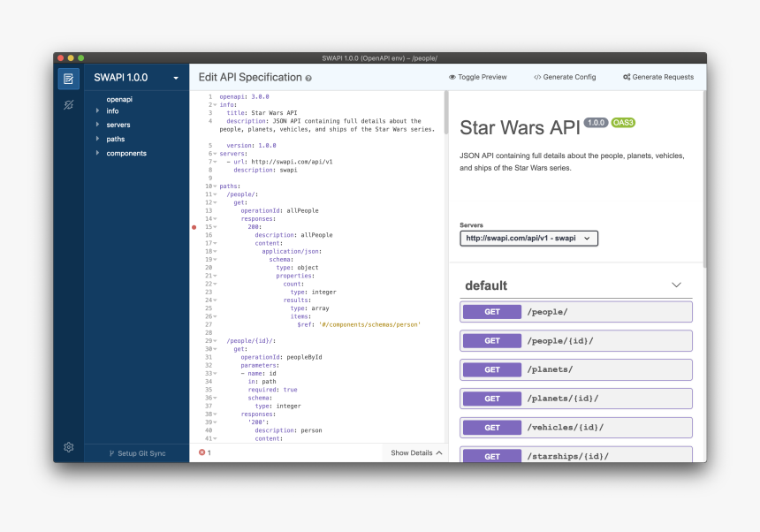Click the help icon beside Edit API Specification
Viewport: 760px width, 532px height.
(308, 78)
